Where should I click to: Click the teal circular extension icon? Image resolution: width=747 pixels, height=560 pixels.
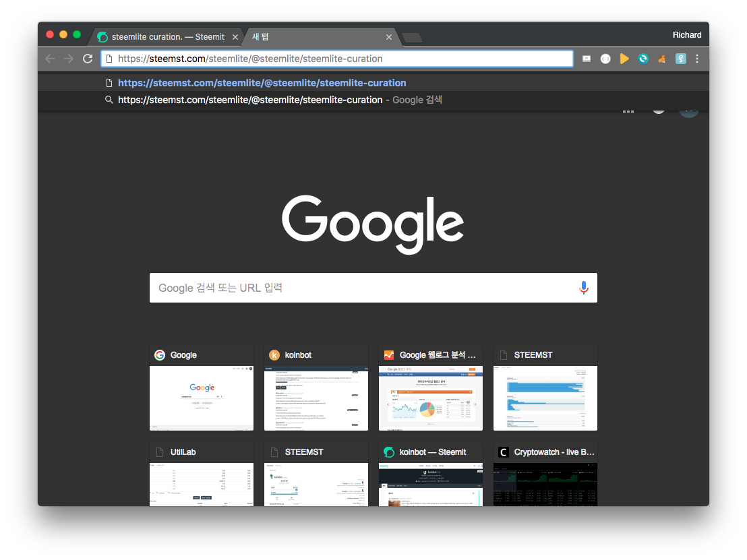pos(643,59)
